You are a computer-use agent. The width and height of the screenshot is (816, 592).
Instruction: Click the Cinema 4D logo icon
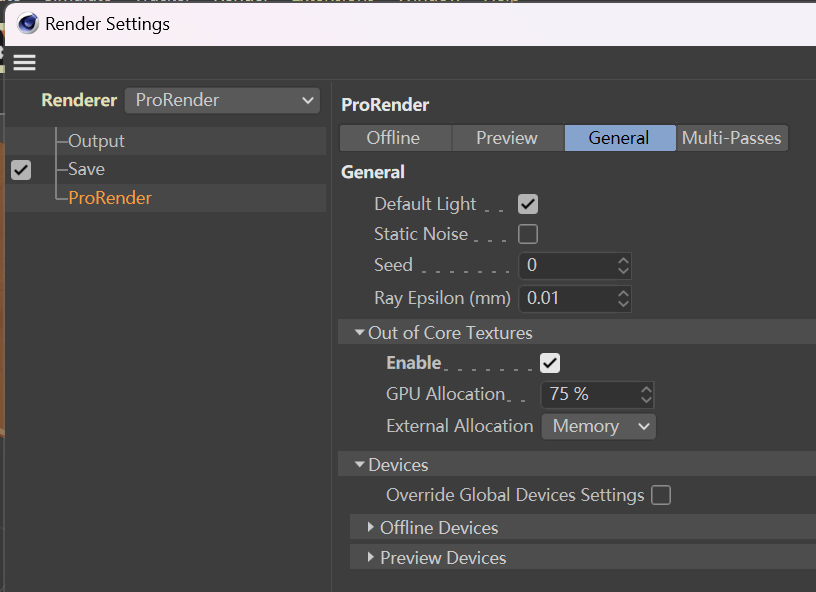(x=28, y=24)
